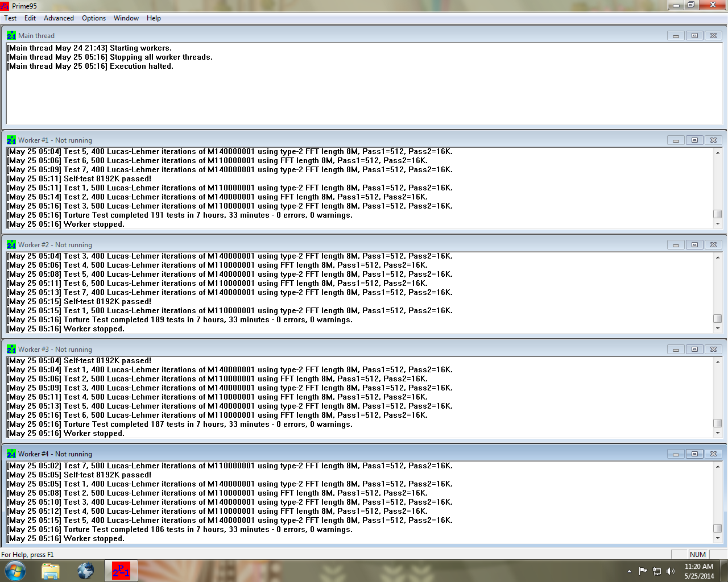Click Worker #3 "Torture Test completed 187 tests" line

pyautogui.click(x=180, y=424)
